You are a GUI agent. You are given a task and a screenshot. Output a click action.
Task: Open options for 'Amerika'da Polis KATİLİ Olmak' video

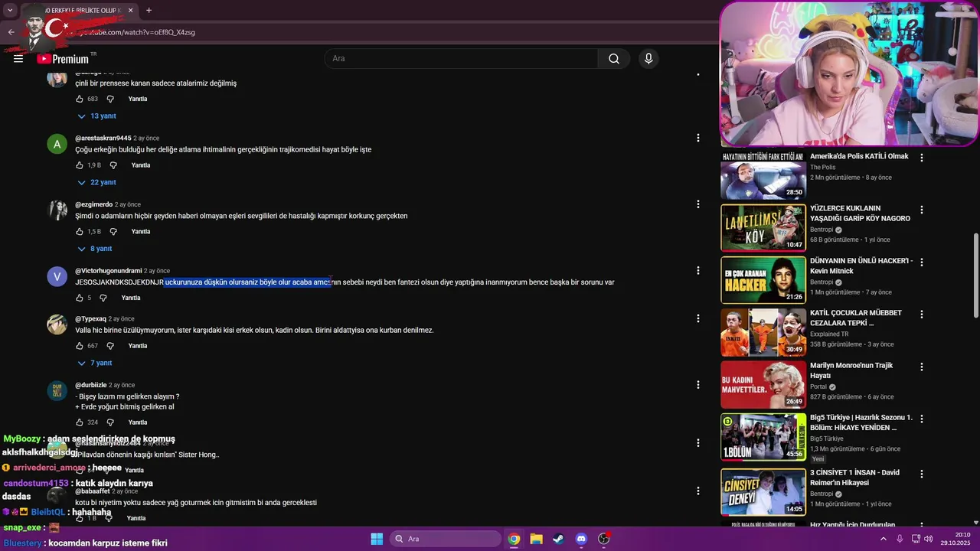coord(922,158)
